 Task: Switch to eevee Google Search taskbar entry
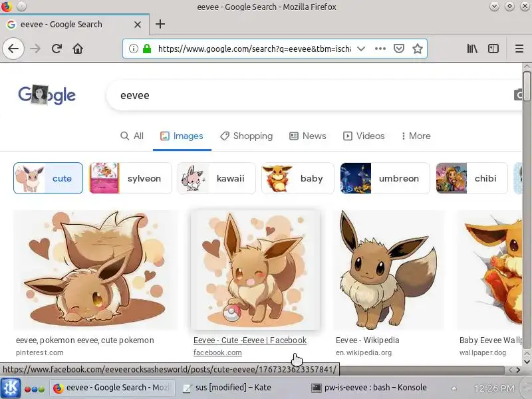pyautogui.click(x=112, y=388)
